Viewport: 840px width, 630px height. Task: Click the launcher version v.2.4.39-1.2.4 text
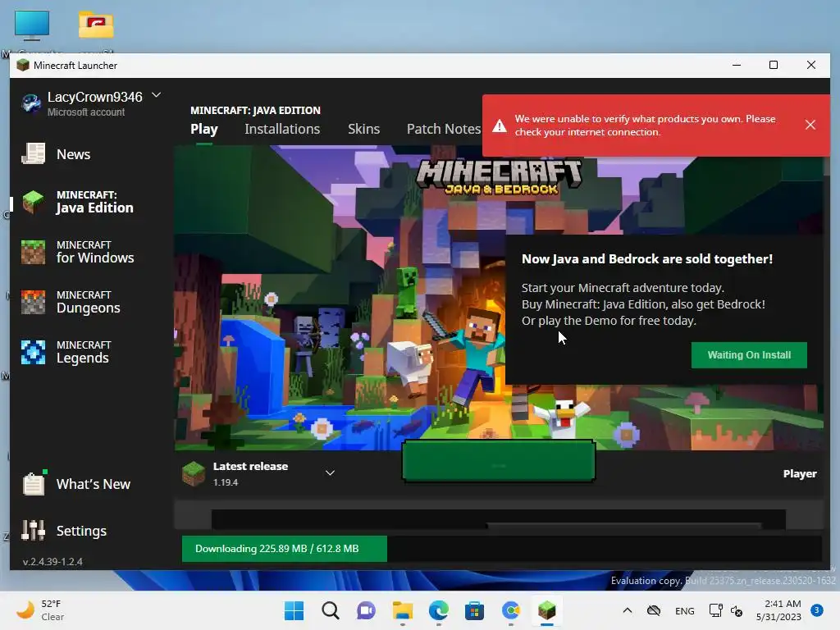[x=52, y=561]
